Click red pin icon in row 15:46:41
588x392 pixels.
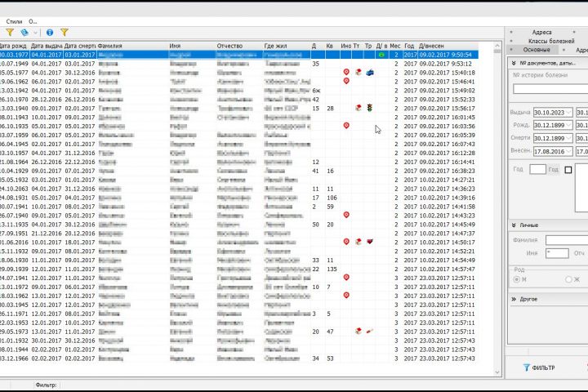(346, 81)
